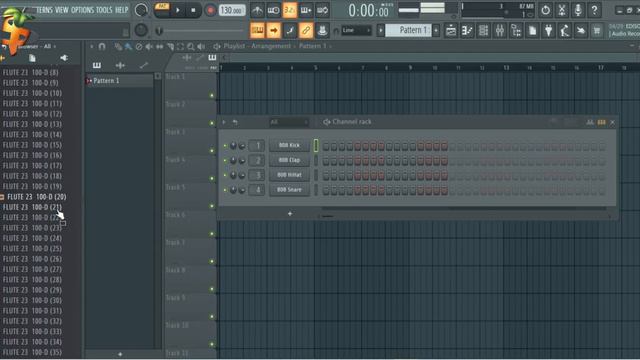Image resolution: width=640 pixels, height=360 pixels.
Task: Add new pattern with plus beside Pattern 1
Action: click(x=436, y=30)
